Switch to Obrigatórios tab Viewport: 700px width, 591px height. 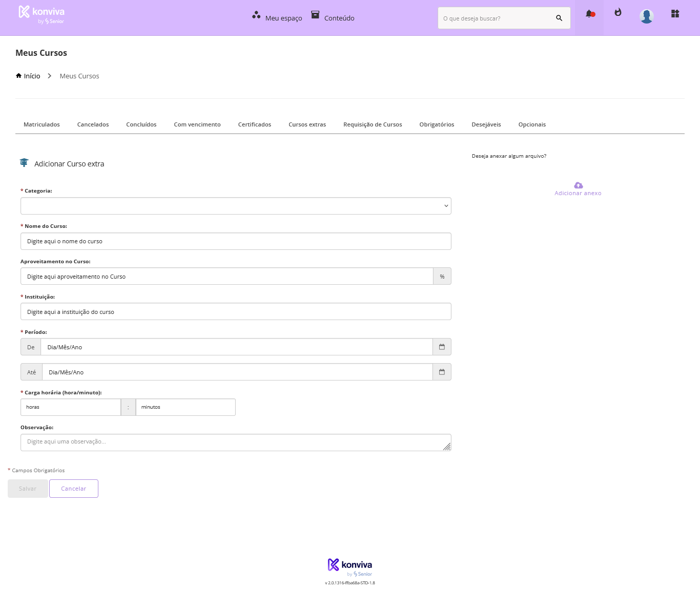click(x=437, y=124)
